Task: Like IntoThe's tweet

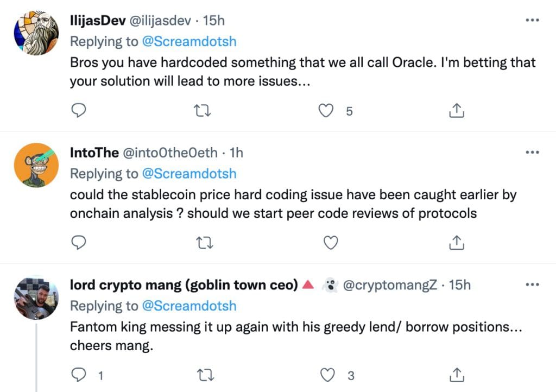Action: tap(331, 243)
